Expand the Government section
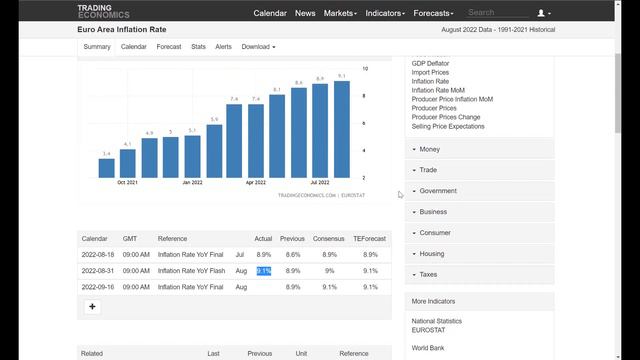This screenshot has width=640, height=360. (x=480, y=191)
